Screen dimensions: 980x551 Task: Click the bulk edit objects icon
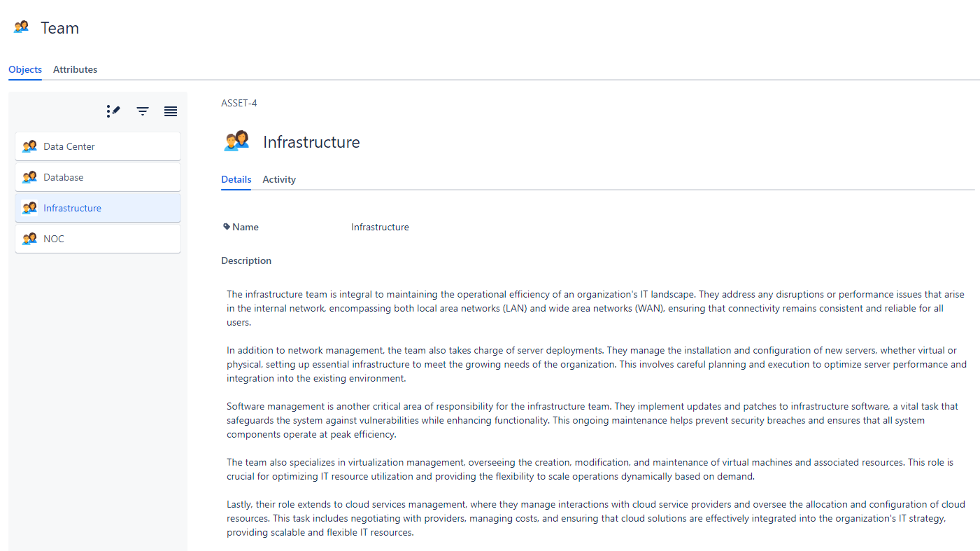(x=113, y=111)
